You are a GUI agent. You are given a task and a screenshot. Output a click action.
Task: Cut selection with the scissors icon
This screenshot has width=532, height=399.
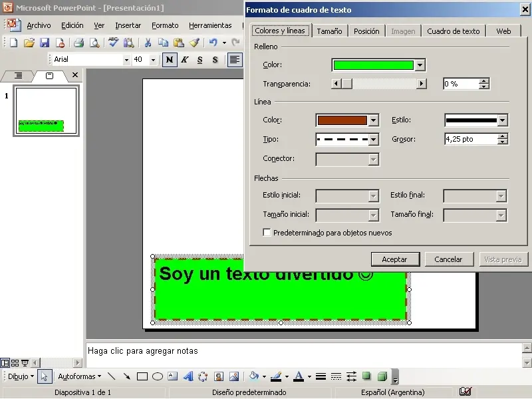pos(148,43)
